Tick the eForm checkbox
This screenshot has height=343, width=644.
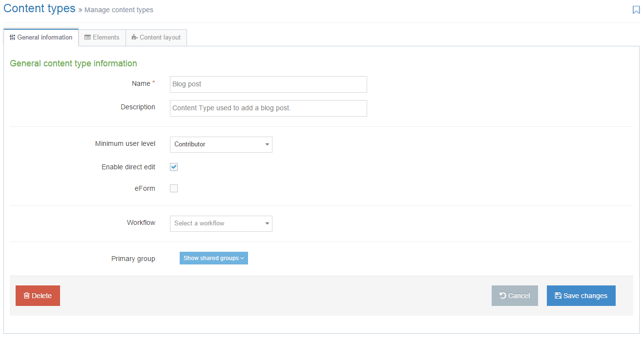(x=174, y=188)
